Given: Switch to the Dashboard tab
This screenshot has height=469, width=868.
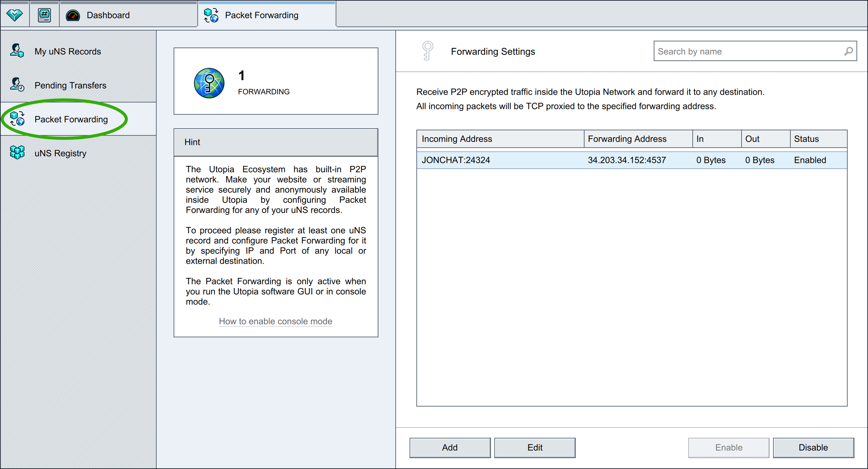Looking at the screenshot, I should click(x=108, y=15).
